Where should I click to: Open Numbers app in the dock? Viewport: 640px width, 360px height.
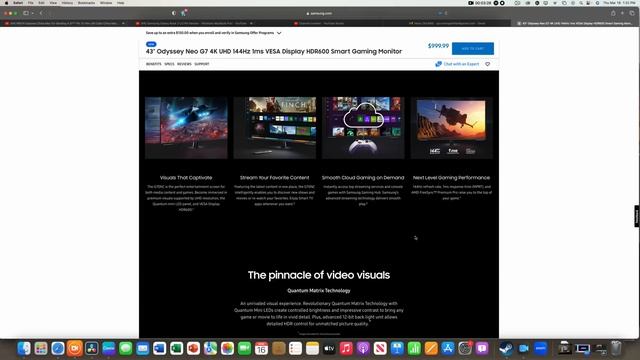[x=414, y=348]
